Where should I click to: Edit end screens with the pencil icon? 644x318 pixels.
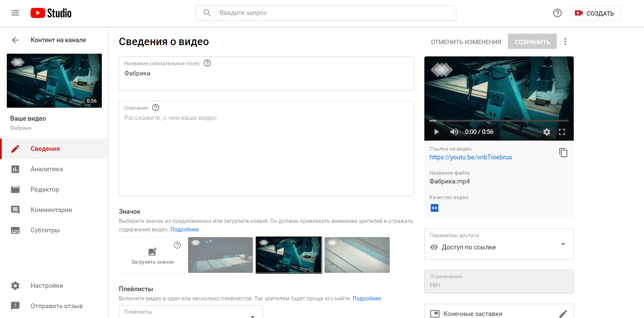pos(563,314)
